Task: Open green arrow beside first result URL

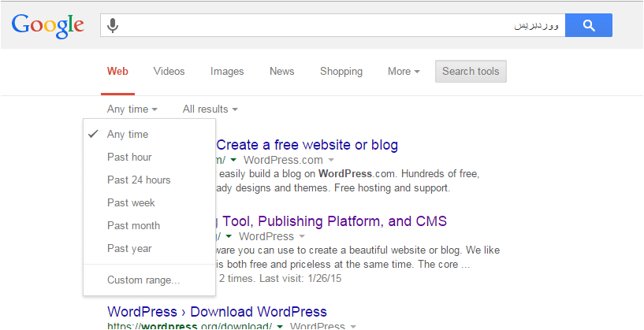Action: [x=233, y=160]
